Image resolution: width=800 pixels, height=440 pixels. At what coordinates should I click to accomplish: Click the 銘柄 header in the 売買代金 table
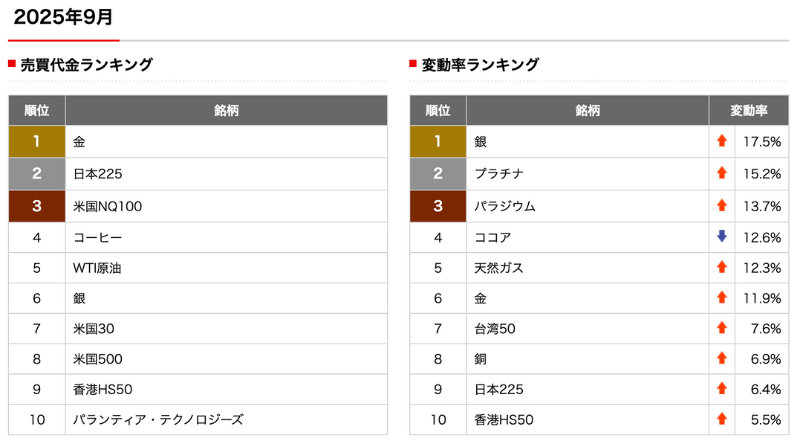(226, 110)
